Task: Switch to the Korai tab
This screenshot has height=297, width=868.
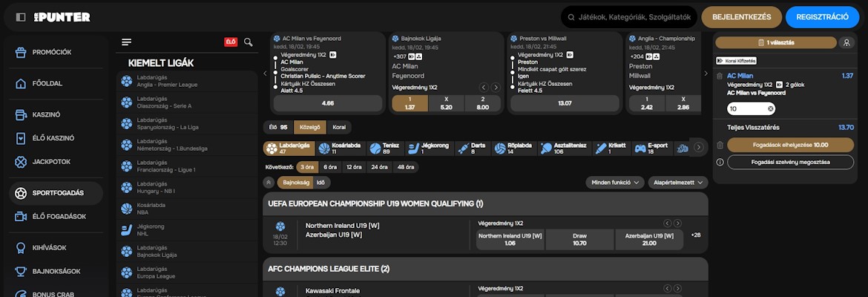Action: pyautogui.click(x=339, y=128)
